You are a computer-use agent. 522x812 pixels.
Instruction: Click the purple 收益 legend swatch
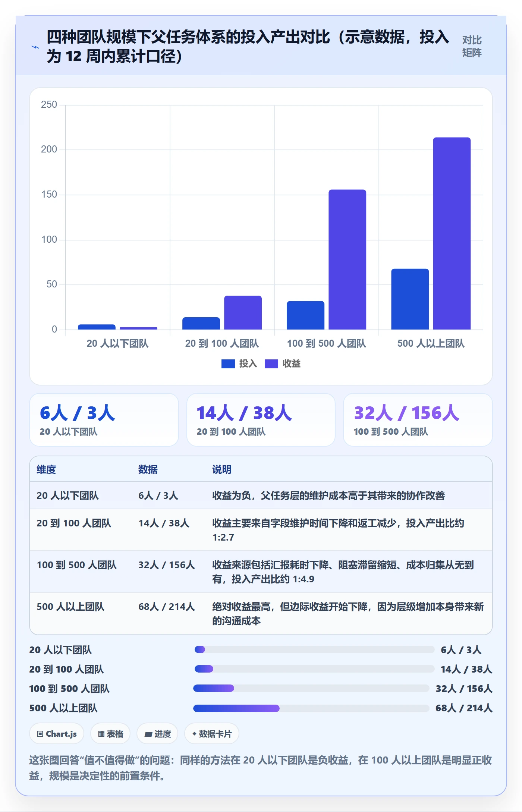(x=271, y=363)
